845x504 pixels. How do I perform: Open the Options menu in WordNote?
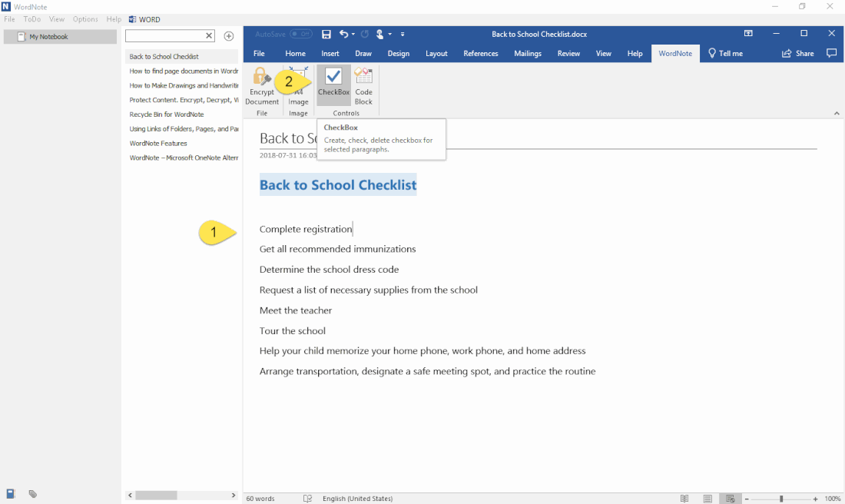pyautogui.click(x=85, y=18)
